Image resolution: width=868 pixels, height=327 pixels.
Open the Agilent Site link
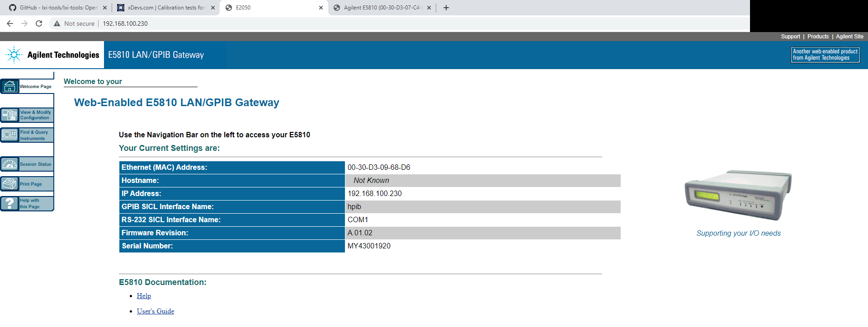click(x=849, y=37)
